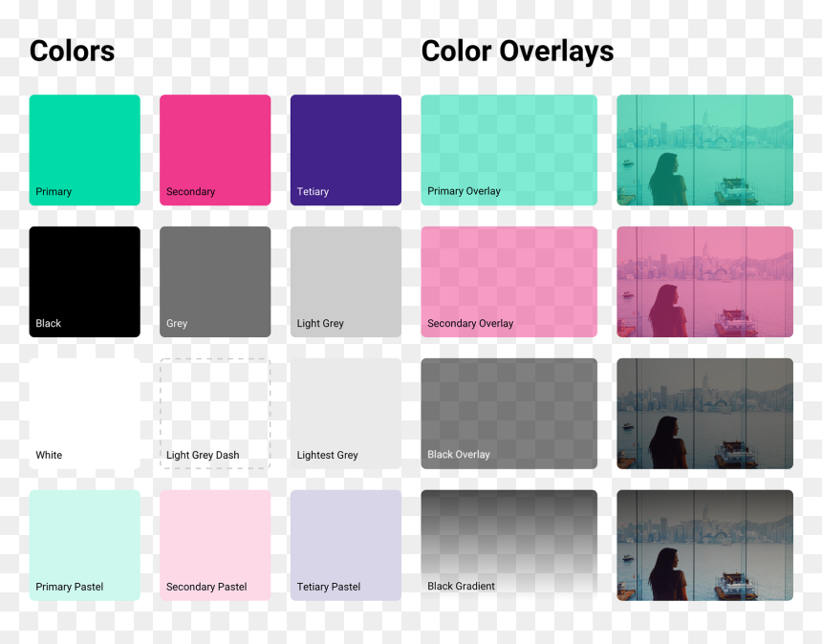The height and width of the screenshot is (644, 822).
Task: Click the Light Grey Dash dashed box
Action: 215,414
